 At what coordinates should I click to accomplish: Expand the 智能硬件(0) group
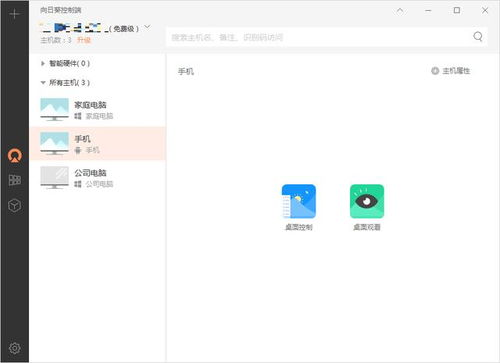click(65, 63)
